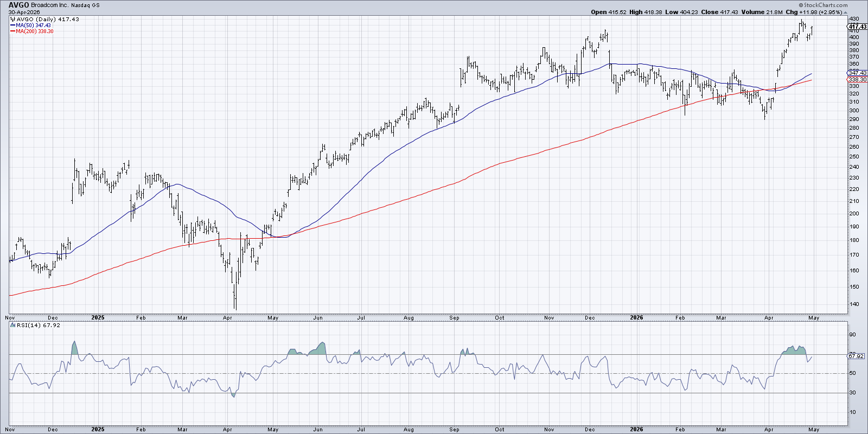Screen dimensions: 868x434
Task: Click the MA(50) 347.43 legend entry
Action: pos(33,25)
